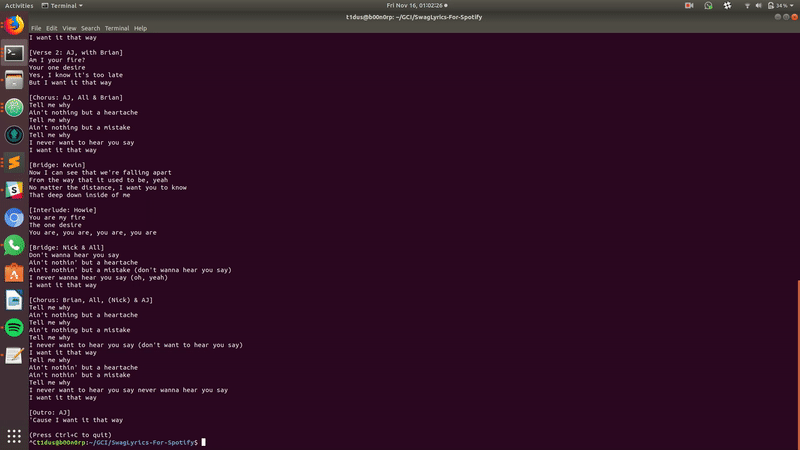Viewport: 800px width, 450px height.
Task: Open the Activities overview
Action: pos(19,6)
